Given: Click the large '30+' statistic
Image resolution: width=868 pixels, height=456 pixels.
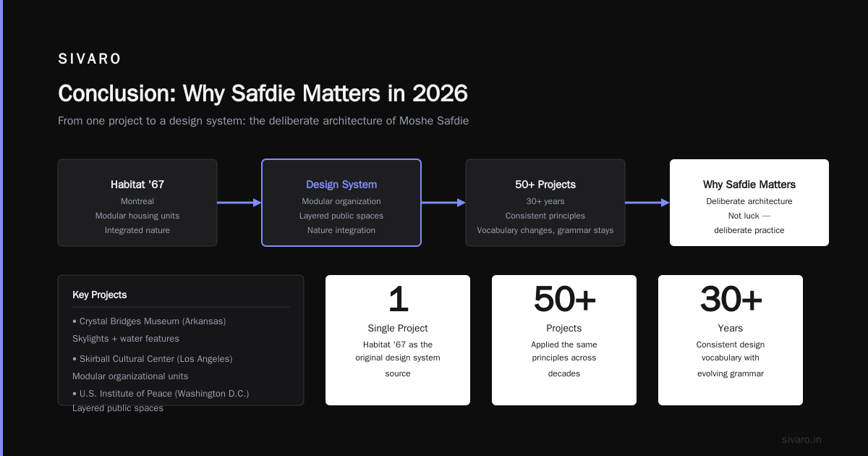Looking at the screenshot, I should point(731,300).
